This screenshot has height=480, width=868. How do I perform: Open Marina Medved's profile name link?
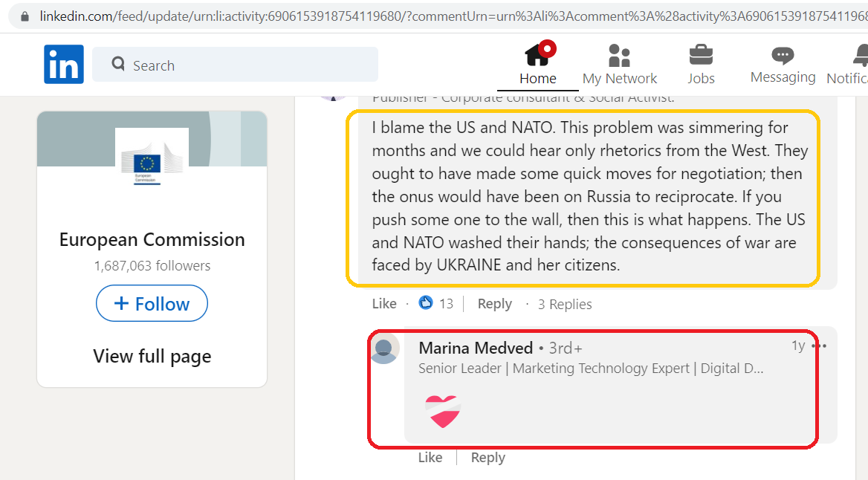(x=476, y=348)
